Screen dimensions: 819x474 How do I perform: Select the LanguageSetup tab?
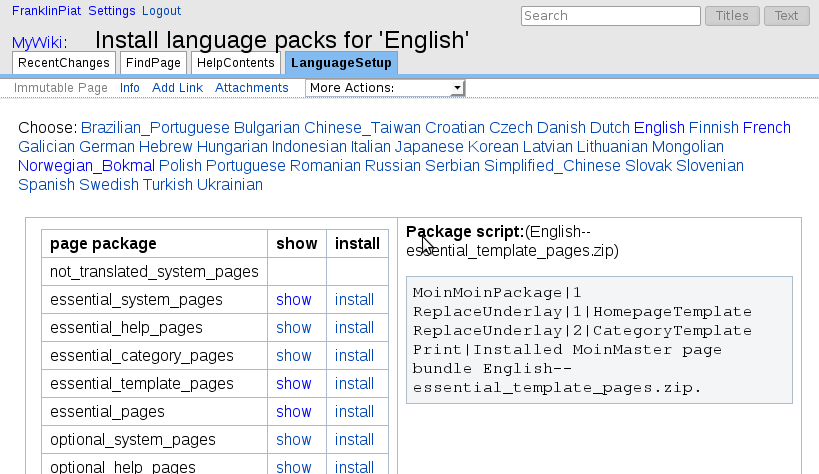pos(341,63)
